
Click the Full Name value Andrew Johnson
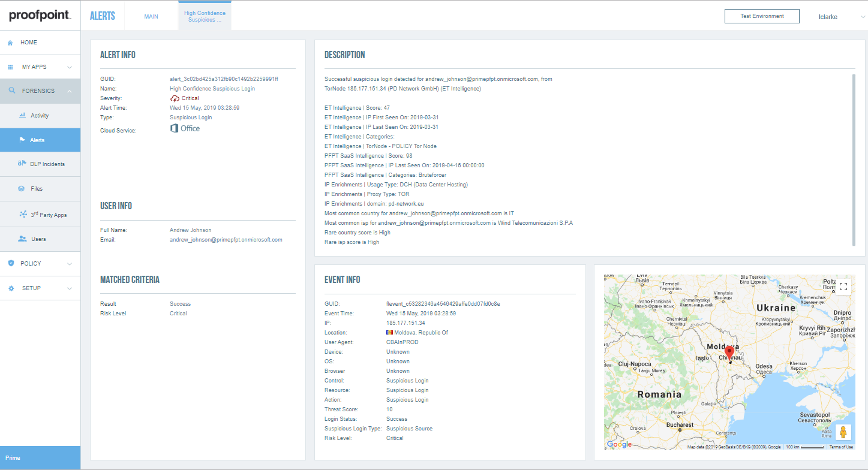[191, 230]
